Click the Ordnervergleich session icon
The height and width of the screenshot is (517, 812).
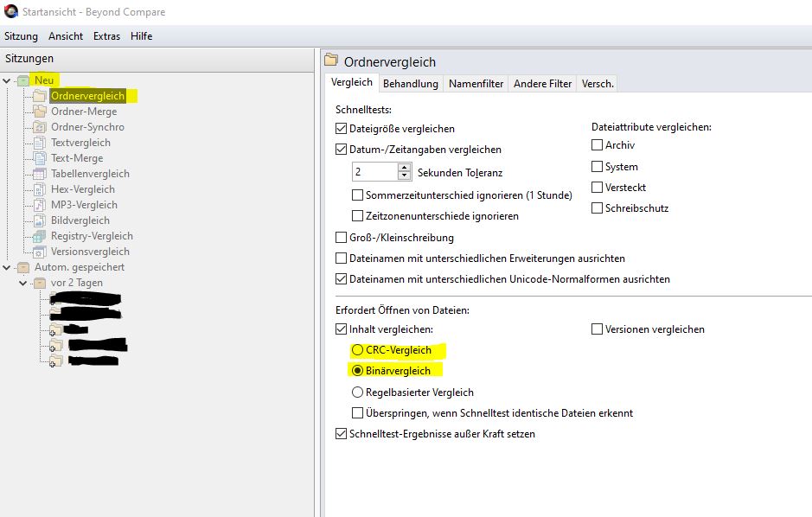coord(40,96)
